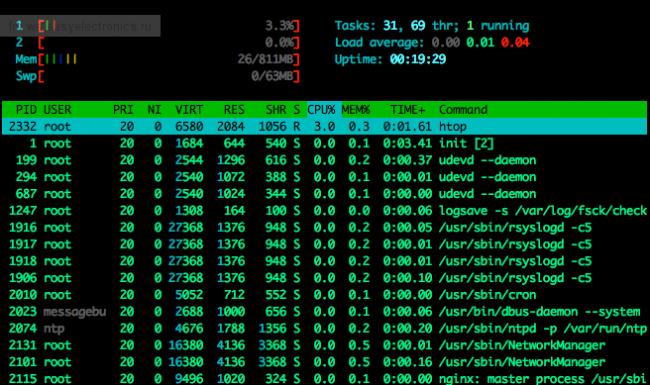Select rsyslogd process with PID 1906
Viewport: 650px width, 385px height.
tap(325, 278)
